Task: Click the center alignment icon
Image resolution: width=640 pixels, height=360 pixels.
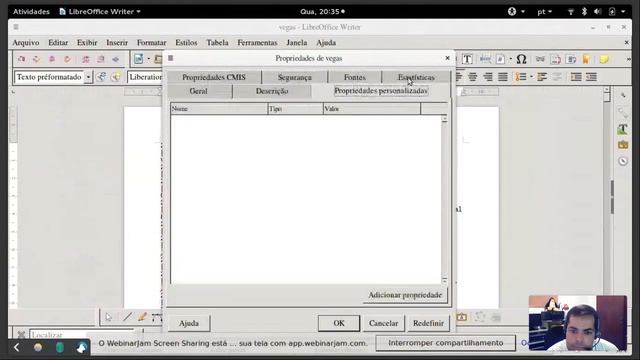Action: point(473,77)
